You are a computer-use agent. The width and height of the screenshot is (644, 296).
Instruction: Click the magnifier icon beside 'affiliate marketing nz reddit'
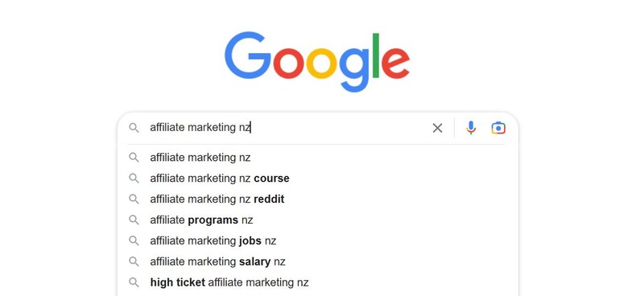click(134, 199)
